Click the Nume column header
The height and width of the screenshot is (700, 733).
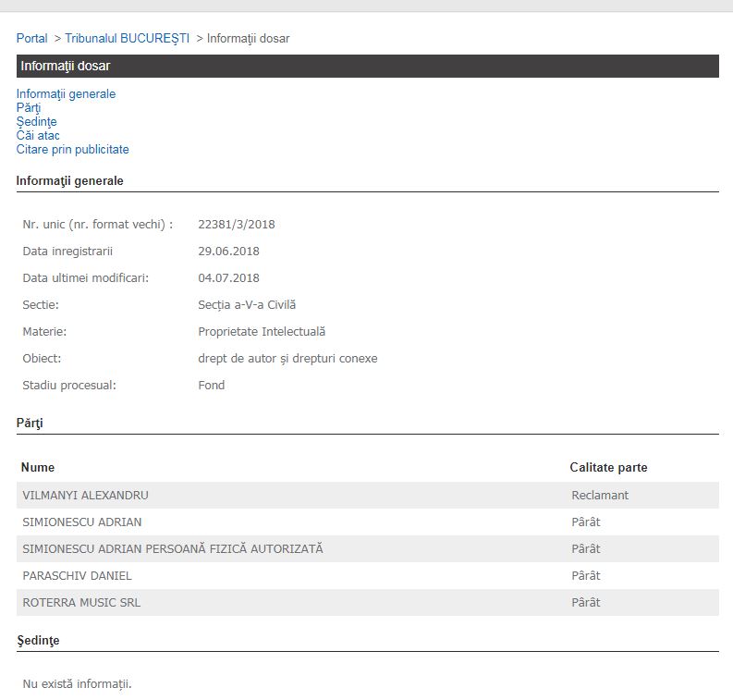click(x=38, y=467)
